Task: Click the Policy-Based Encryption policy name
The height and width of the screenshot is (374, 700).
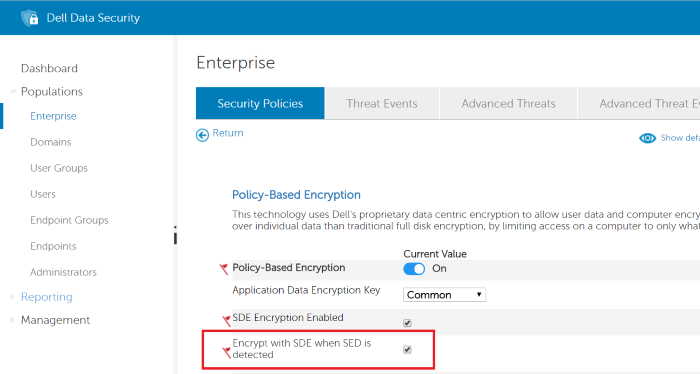Action: [x=289, y=268]
